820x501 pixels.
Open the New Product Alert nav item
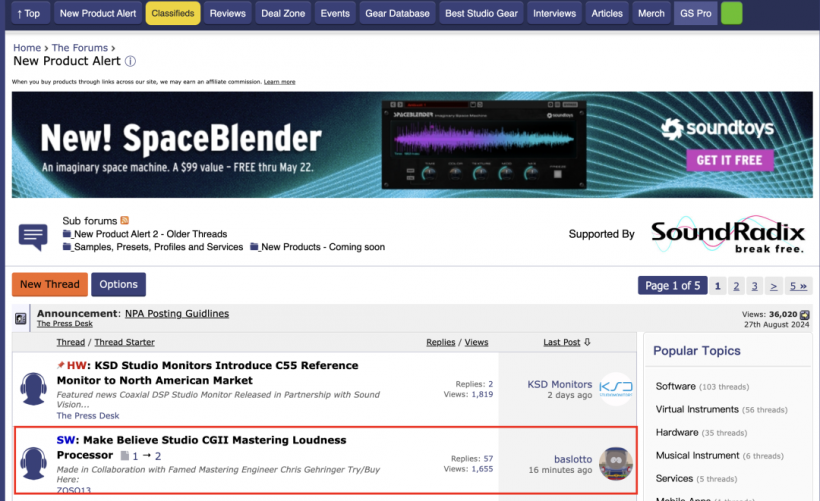point(98,13)
